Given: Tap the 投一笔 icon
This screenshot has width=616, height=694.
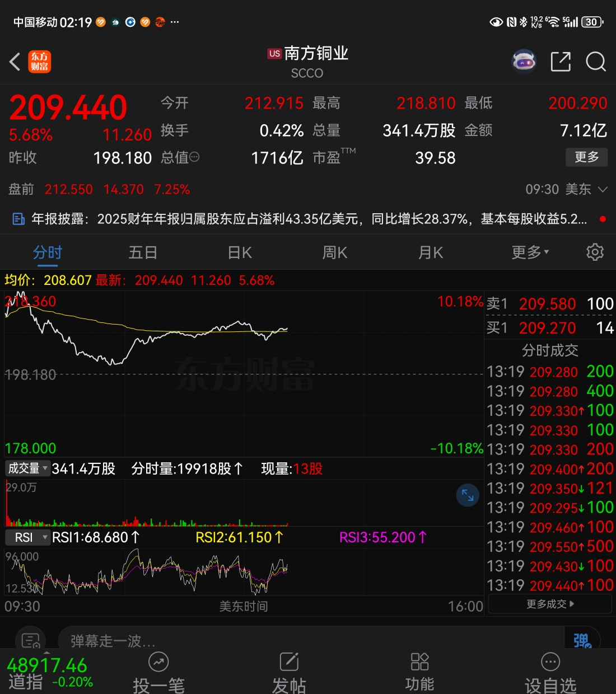Looking at the screenshot, I should click(x=158, y=662).
